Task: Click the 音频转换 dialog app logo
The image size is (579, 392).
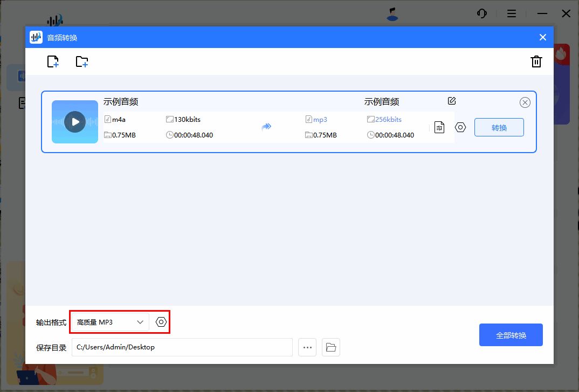Action: click(36, 37)
